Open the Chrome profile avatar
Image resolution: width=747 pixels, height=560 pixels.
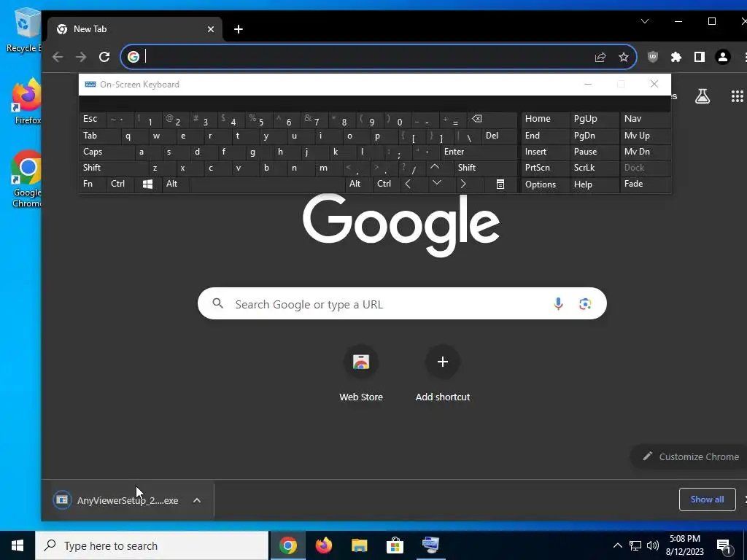[x=723, y=57]
